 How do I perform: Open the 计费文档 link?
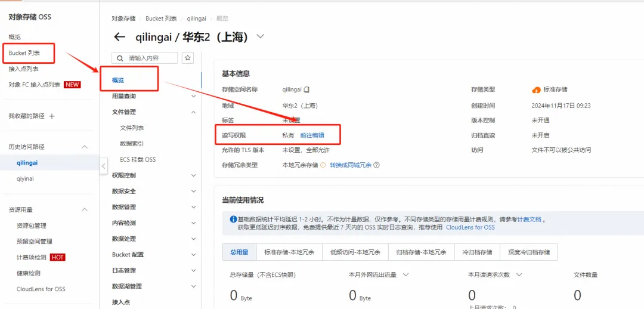(529, 220)
